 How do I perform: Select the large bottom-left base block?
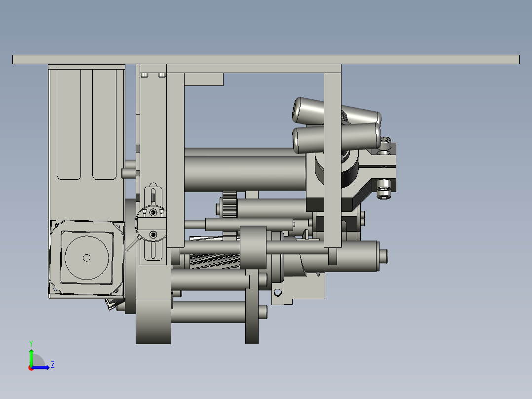click(153, 321)
